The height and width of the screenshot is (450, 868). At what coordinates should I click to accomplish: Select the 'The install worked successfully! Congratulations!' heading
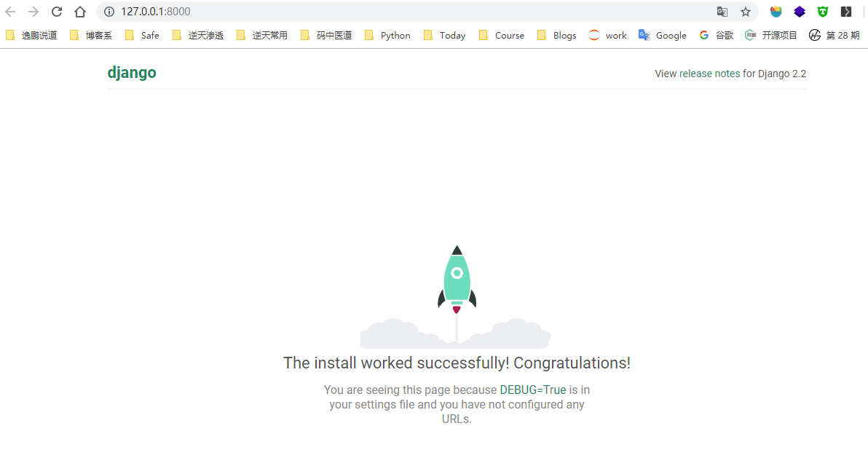tap(457, 363)
